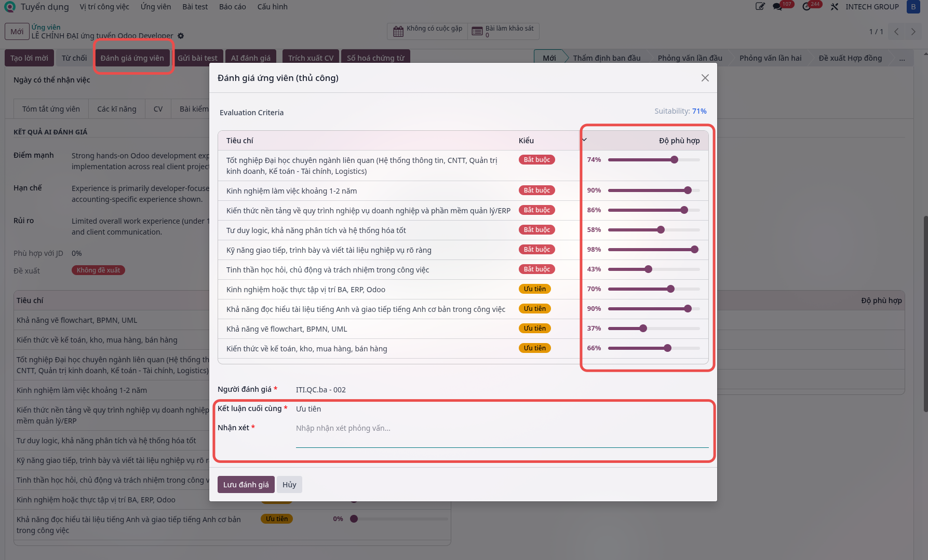Viewport: 928px width, 560px height.
Task: Open the Bài test menu
Action: click(x=195, y=7)
